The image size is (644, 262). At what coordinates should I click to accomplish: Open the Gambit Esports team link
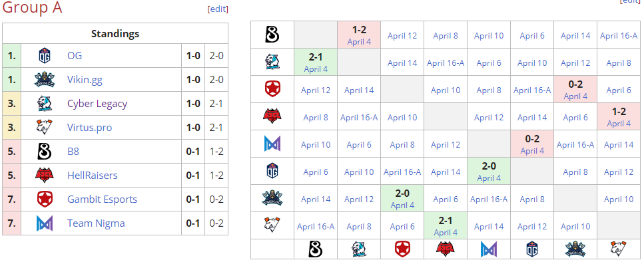pos(103,199)
